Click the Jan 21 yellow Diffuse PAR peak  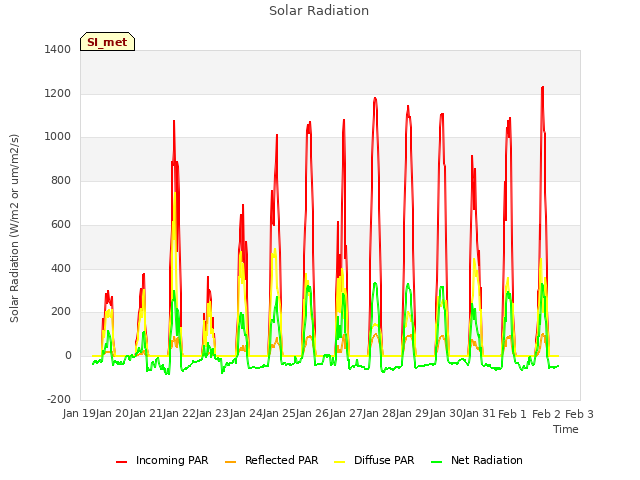pos(175,193)
